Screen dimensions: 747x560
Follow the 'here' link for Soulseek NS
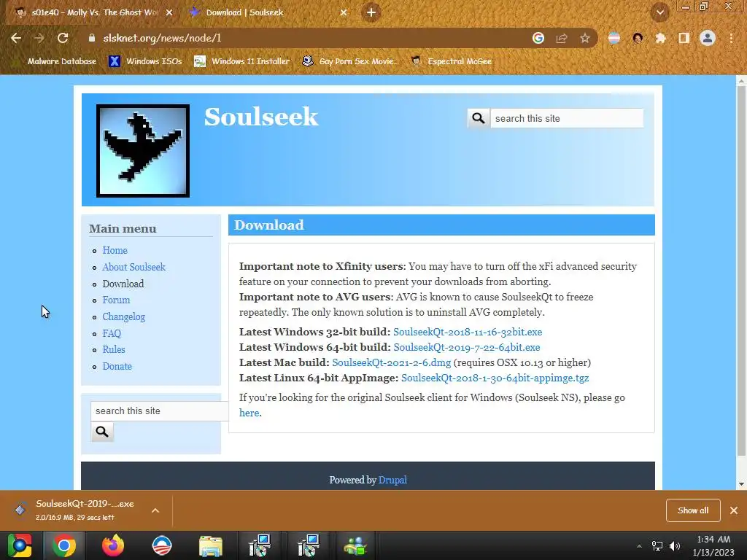[x=249, y=413]
